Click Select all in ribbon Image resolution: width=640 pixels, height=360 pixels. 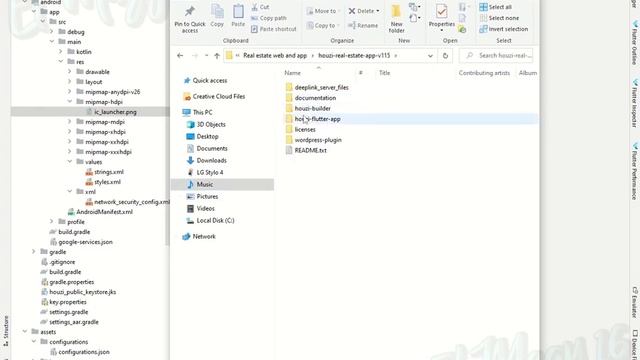[x=496, y=7]
